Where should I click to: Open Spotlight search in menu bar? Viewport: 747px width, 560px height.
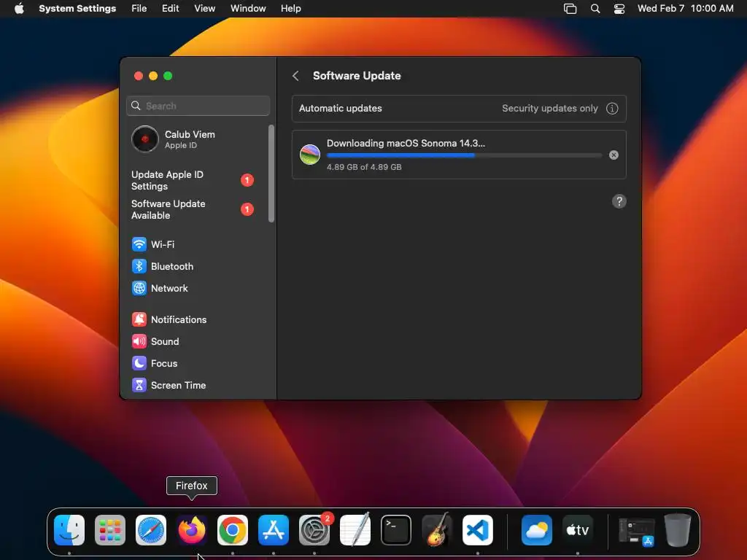(595, 9)
